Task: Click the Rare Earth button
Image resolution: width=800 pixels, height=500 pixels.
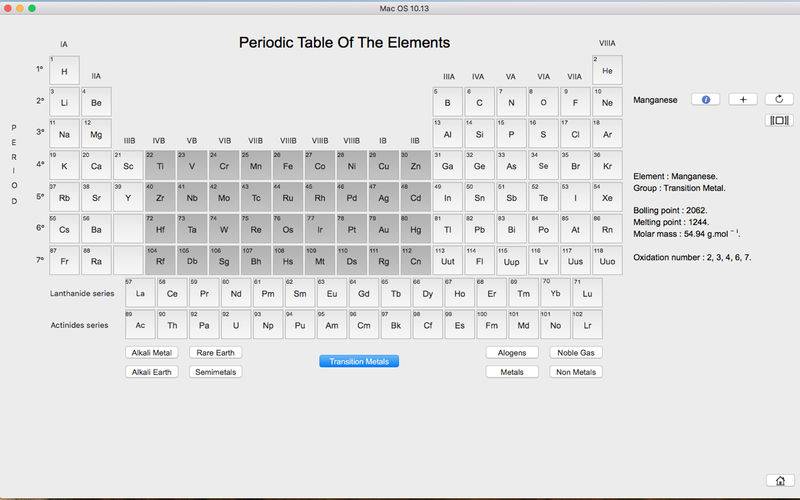Action: tap(215, 353)
